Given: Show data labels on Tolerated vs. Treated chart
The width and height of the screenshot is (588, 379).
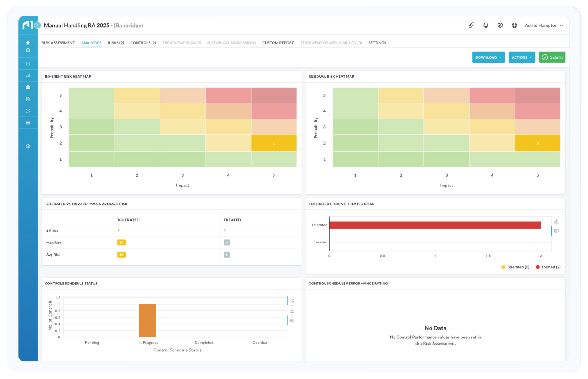Looking at the screenshot, I should pyautogui.click(x=556, y=231).
